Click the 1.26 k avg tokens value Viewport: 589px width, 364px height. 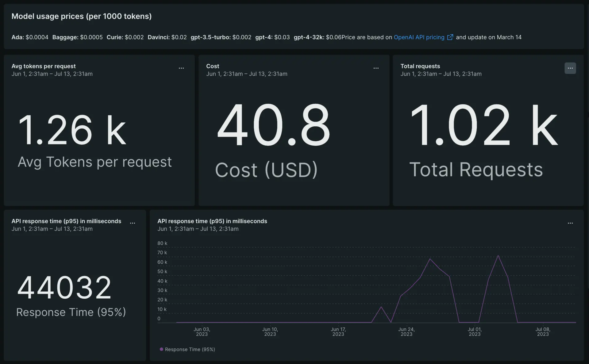point(72,130)
